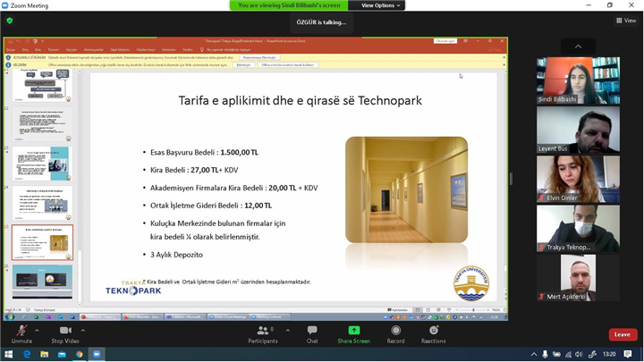Select slide 26 thumbnail in slide panel

point(42,282)
